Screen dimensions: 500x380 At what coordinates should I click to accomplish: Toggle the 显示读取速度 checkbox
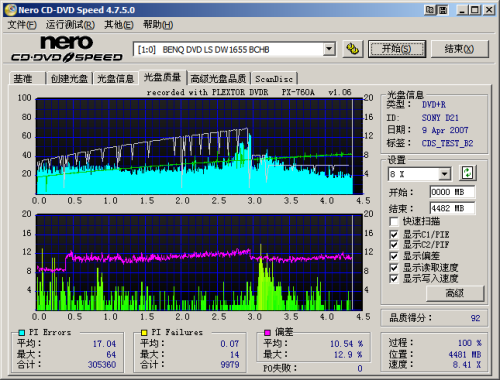click(394, 267)
